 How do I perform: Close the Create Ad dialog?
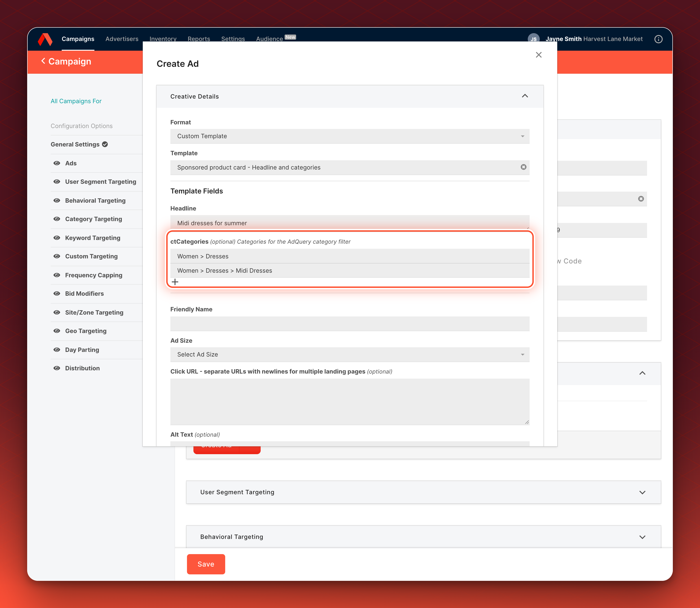click(539, 55)
